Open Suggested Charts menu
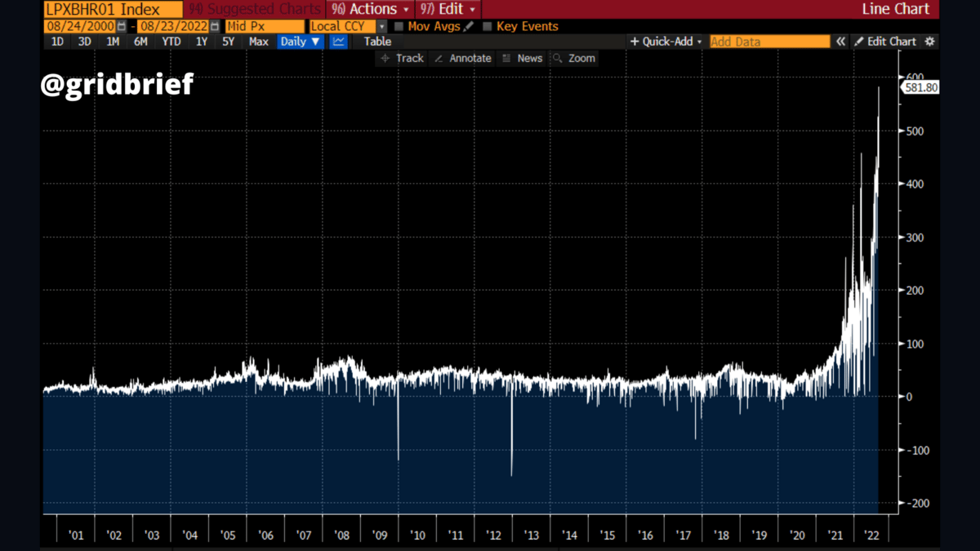Image resolution: width=980 pixels, height=551 pixels. pos(254,9)
